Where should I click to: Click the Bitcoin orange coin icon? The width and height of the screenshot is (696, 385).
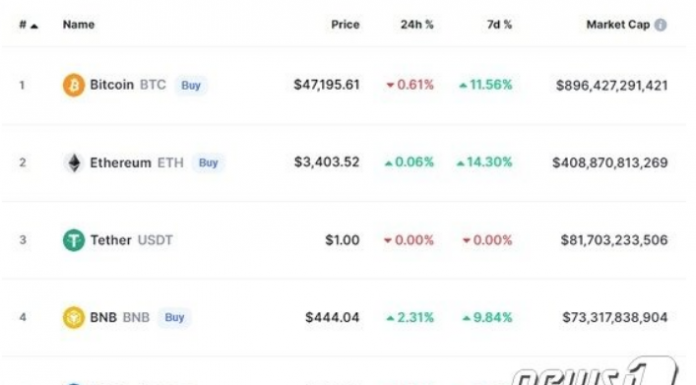point(73,85)
